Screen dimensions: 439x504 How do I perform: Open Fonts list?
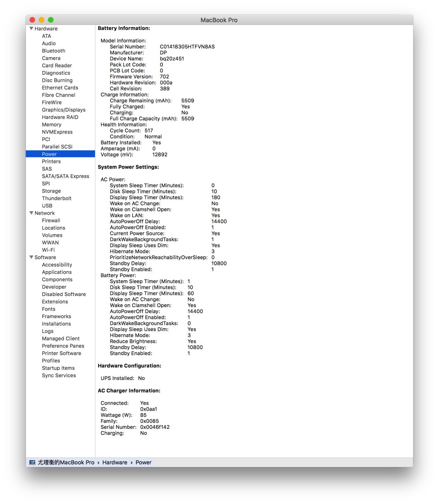point(48,309)
